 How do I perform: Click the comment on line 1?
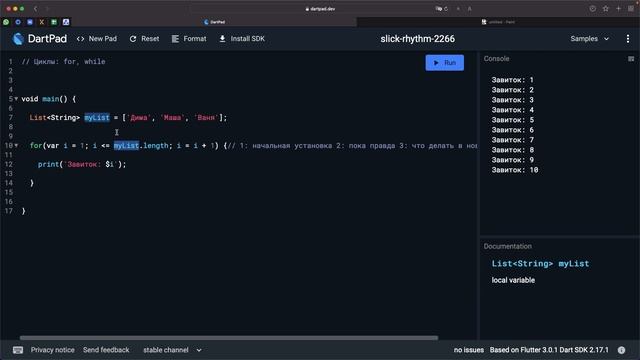point(63,62)
